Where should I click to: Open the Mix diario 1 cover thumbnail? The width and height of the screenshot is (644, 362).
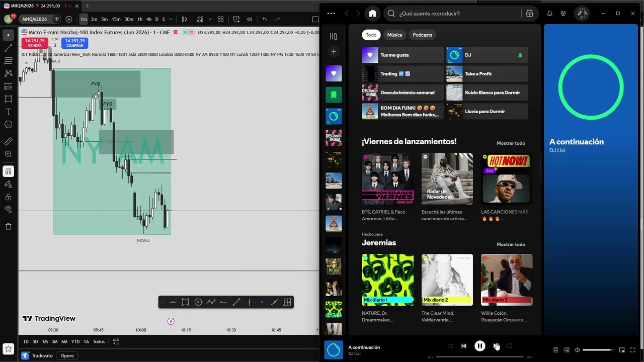[387, 280]
